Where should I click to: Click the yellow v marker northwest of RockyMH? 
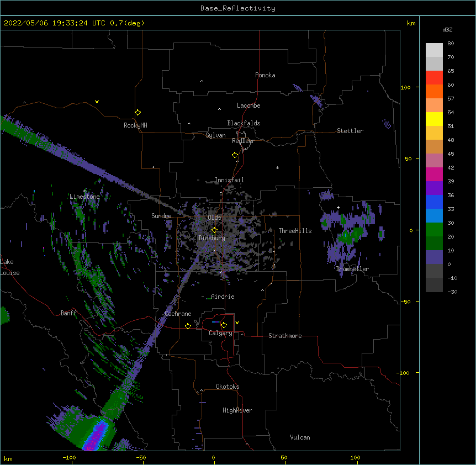(97, 102)
